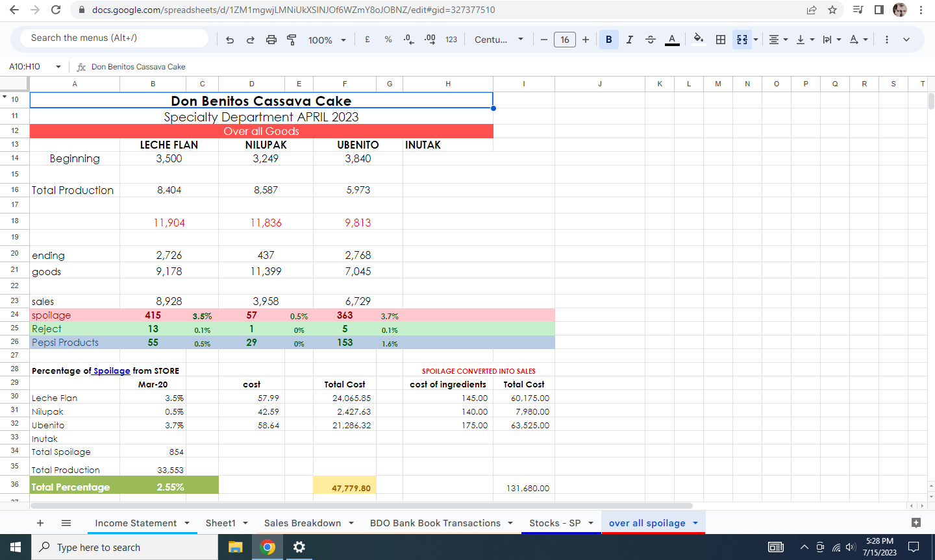Activate the Paint format tool

pos(292,40)
